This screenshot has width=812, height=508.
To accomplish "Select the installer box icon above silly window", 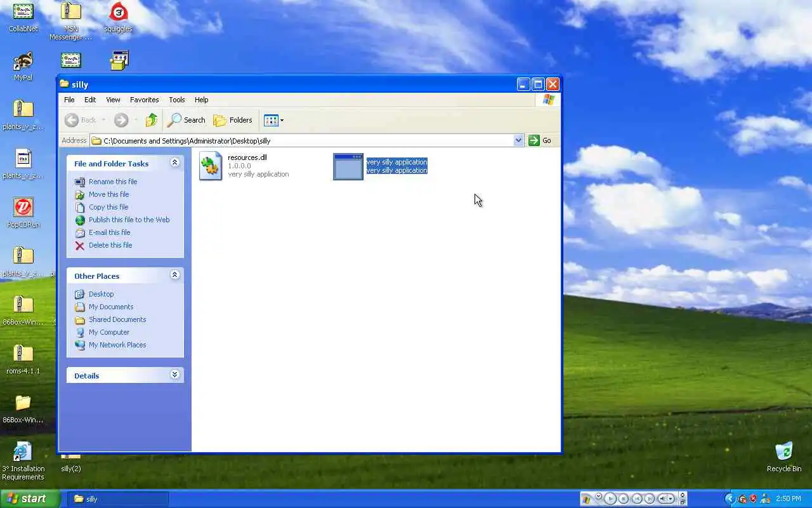I will coord(119,60).
